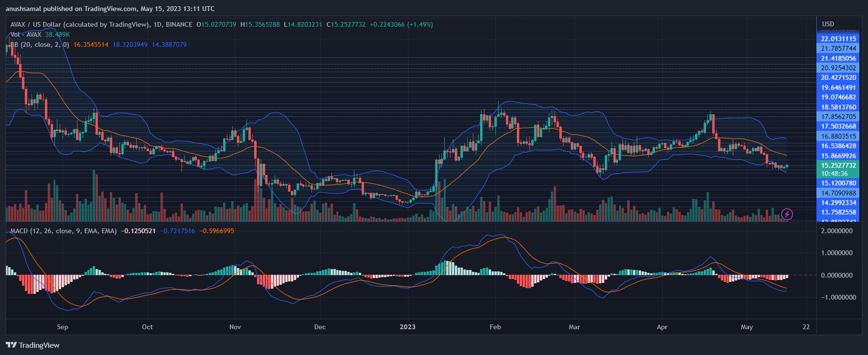Click the Sep label on the time axis
Viewport: 868px width, 355px height.
[63, 327]
